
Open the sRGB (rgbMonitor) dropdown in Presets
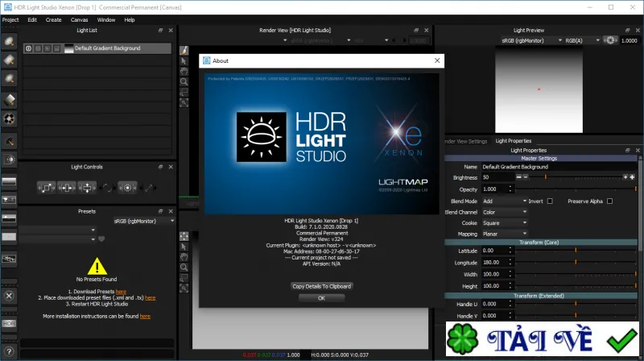(x=144, y=222)
